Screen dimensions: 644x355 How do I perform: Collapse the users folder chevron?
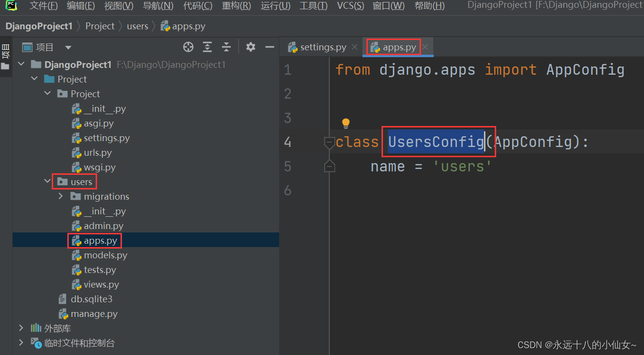47,182
